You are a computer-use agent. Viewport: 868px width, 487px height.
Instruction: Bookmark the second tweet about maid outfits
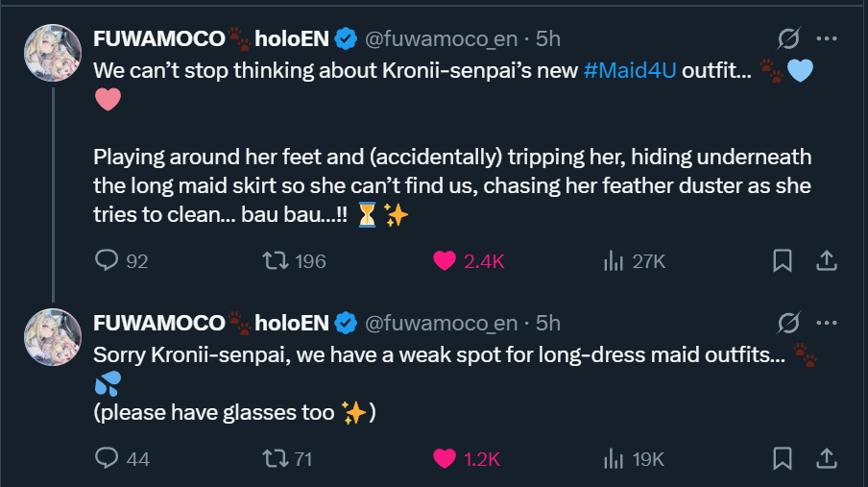click(783, 459)
